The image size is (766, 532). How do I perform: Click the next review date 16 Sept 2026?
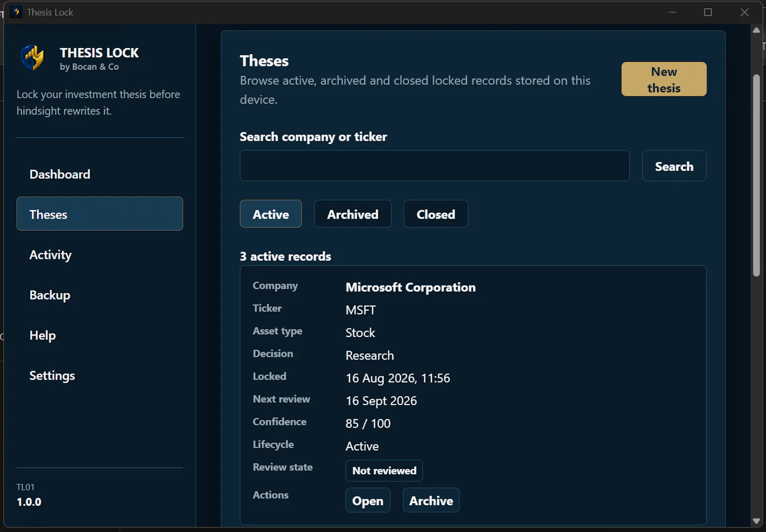point(381,401)
